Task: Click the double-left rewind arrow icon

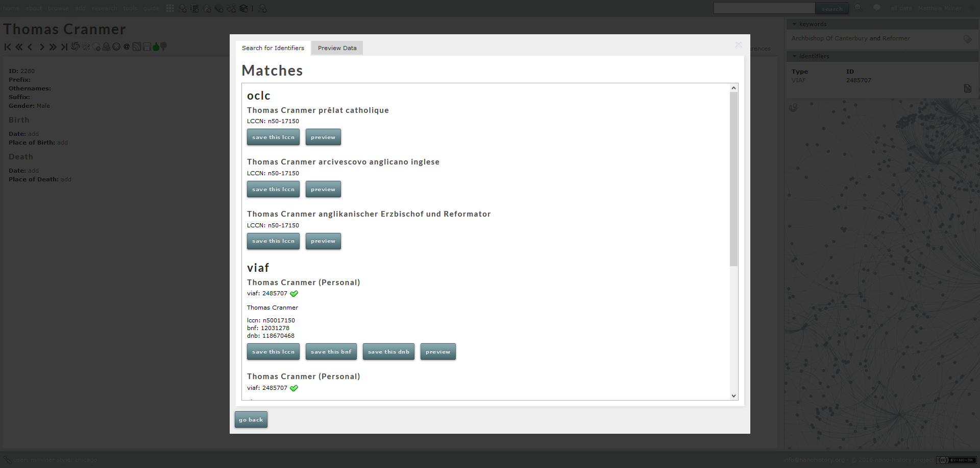Action: 19,47
